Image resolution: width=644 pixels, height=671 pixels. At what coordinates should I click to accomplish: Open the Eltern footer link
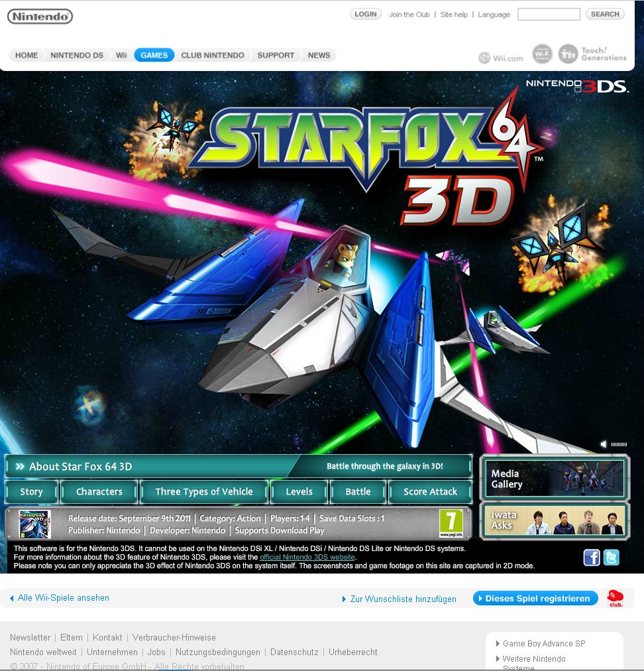tap(72, 638)
